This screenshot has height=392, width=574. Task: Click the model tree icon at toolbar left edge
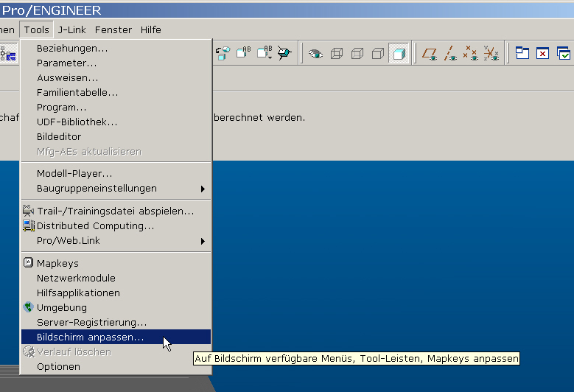[8, 54]
